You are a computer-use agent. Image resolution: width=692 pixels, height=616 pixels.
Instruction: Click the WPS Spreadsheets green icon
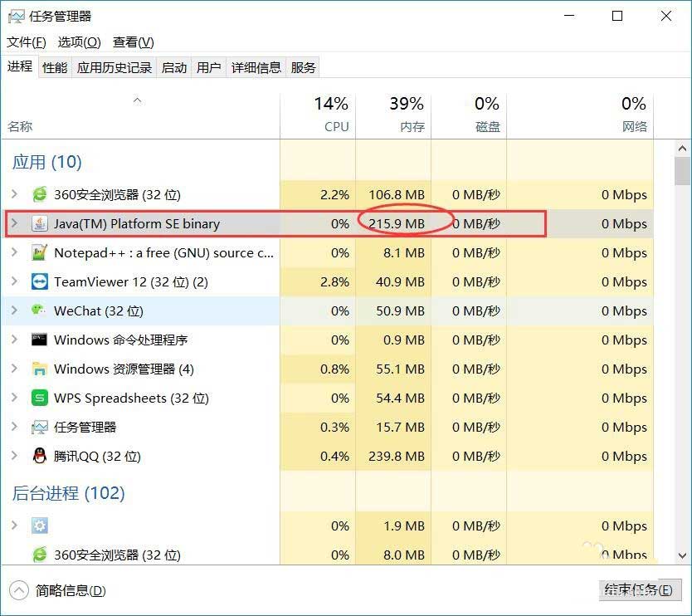point(39,398)
